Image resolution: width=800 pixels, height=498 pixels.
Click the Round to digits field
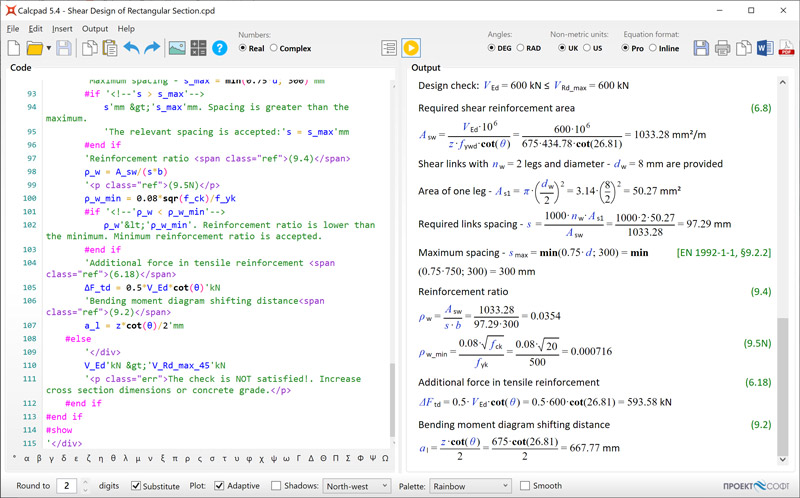pos(66,486)
